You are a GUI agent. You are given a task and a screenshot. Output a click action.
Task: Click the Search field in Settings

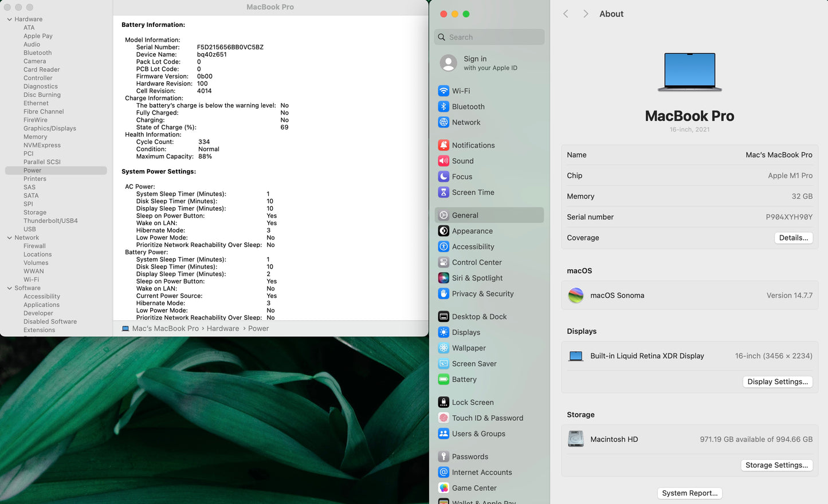pos(490,37)
